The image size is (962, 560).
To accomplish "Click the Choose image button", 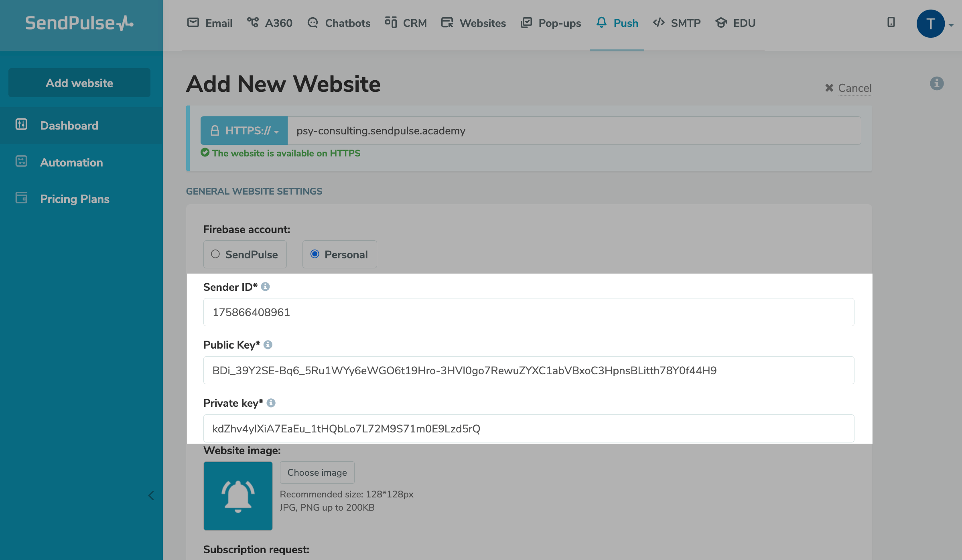I will [317, 473].
